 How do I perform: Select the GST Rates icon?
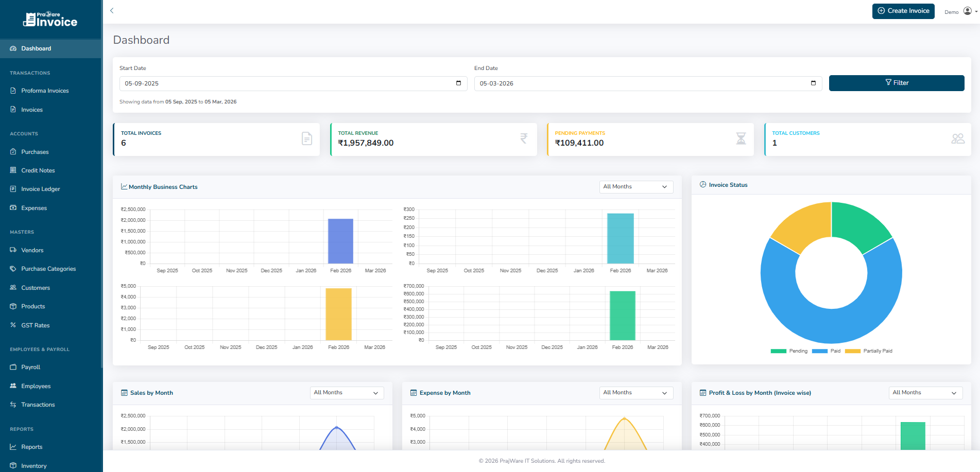[x=12, y=325]
